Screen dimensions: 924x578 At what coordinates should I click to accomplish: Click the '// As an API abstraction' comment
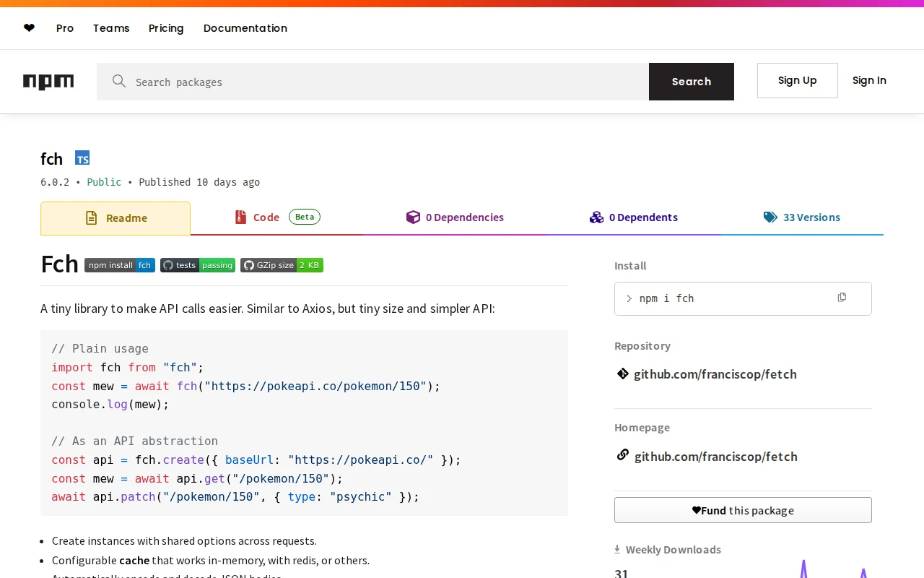pyautogui.click(x=134, y=441)
